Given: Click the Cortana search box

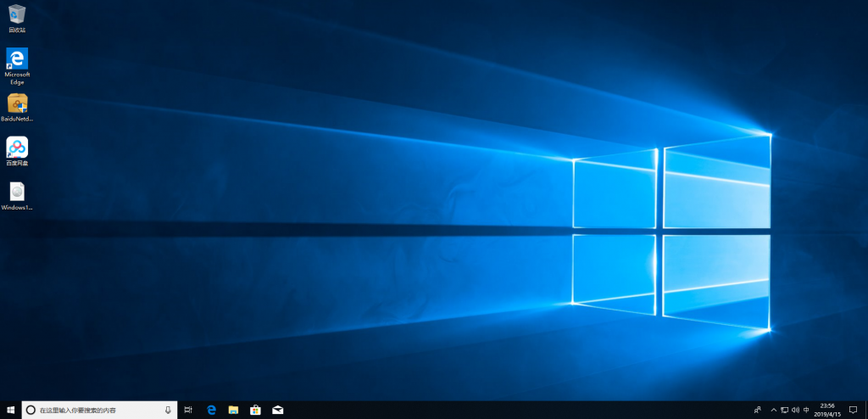Looking at the screenshot, I should 99,410.
